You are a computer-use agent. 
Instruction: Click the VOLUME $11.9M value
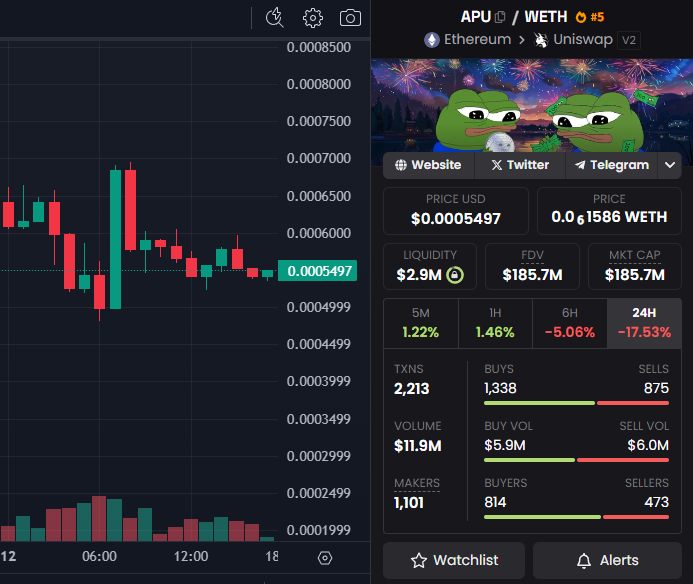pyautogui.click(x=418, y=446)
